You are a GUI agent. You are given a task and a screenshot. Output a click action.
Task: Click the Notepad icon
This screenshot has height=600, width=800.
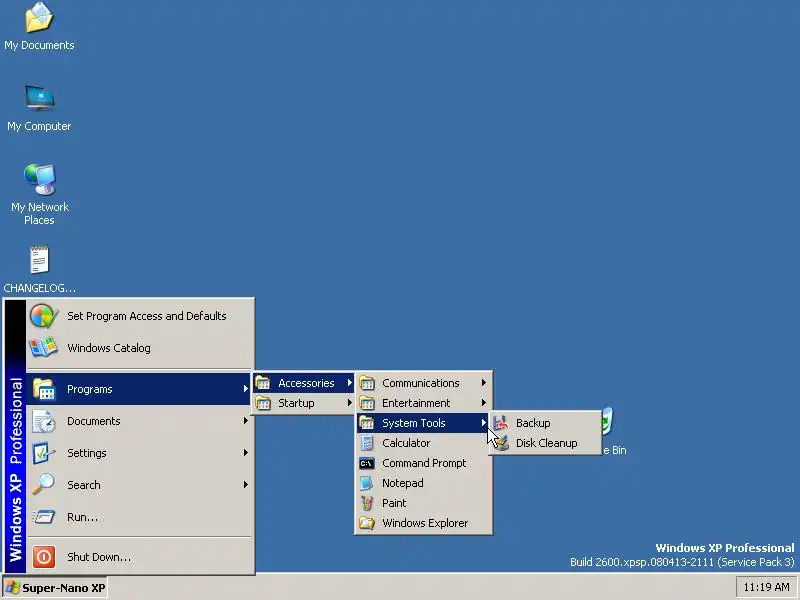pyautogui.click(x=367, y=483)
